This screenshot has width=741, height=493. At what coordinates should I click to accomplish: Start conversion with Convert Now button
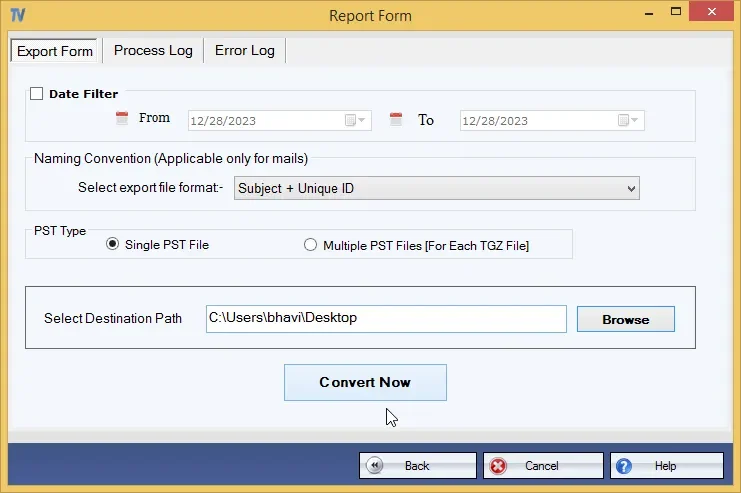pyautogui.click(x=365, y=382)
